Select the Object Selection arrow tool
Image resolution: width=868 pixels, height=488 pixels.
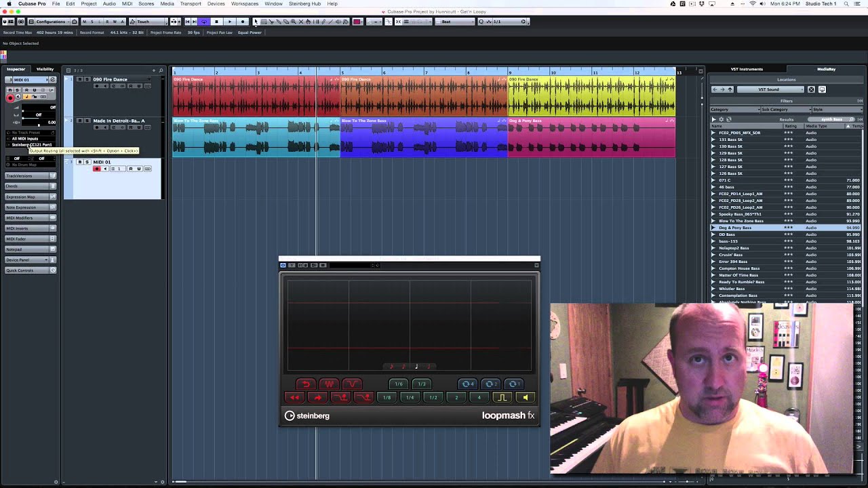pyautogui.click(x=256, y=22)
